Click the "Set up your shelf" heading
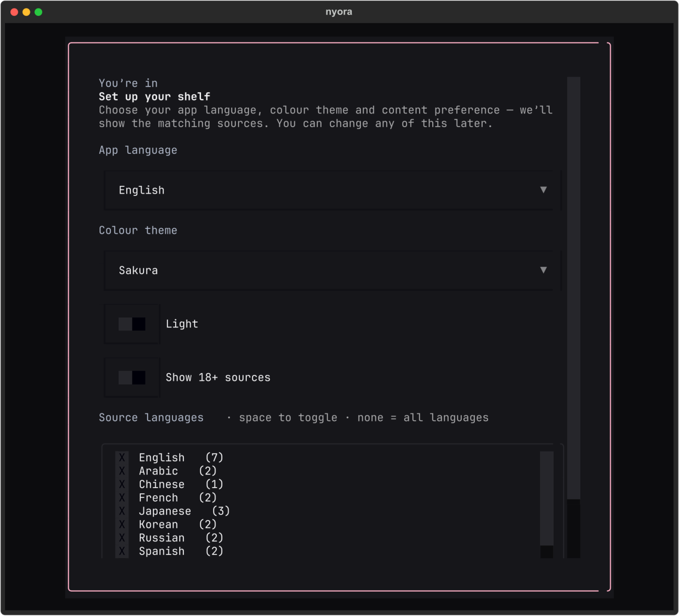 (155, 96)
